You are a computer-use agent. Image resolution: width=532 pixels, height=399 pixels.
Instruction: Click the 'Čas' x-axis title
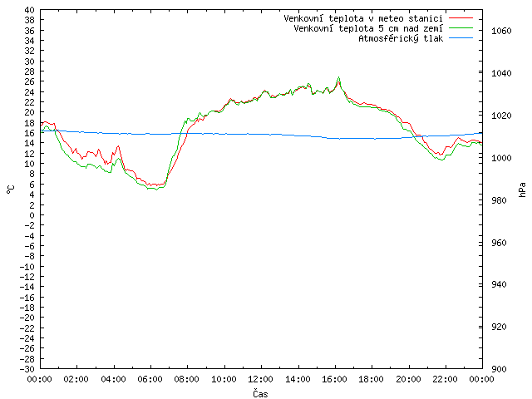coord(260,393)
